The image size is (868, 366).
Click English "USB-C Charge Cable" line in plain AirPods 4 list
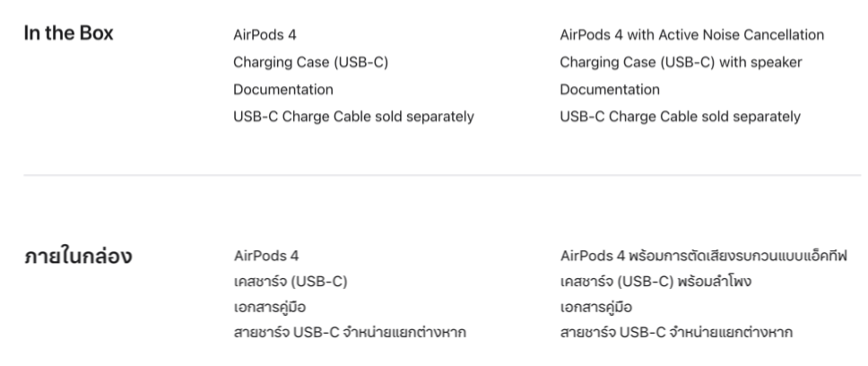(x=353, y=117)
